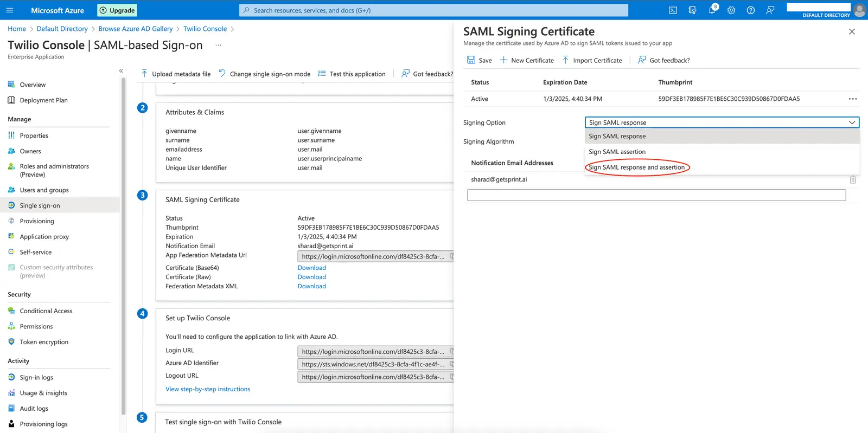
Task: Open Provisioning in the side menu
Action: point(37,221)
